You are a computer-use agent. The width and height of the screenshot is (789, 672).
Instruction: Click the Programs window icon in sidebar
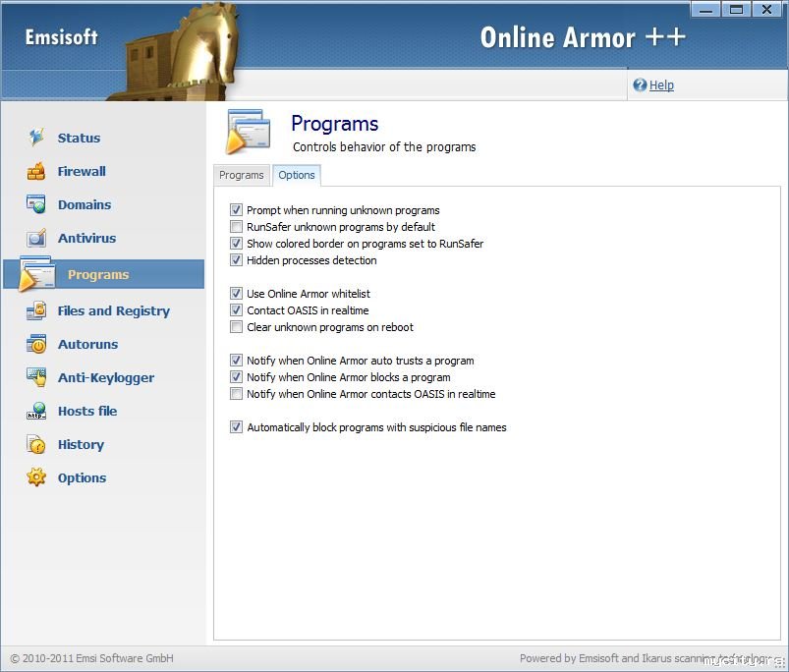(x=37, y=274)
